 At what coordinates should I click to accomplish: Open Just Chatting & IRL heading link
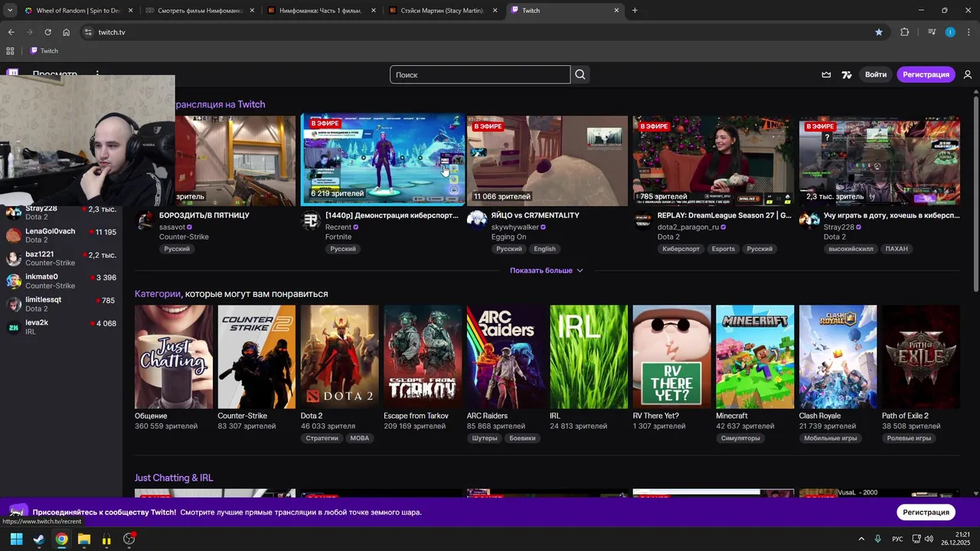(x=174, y=478)
